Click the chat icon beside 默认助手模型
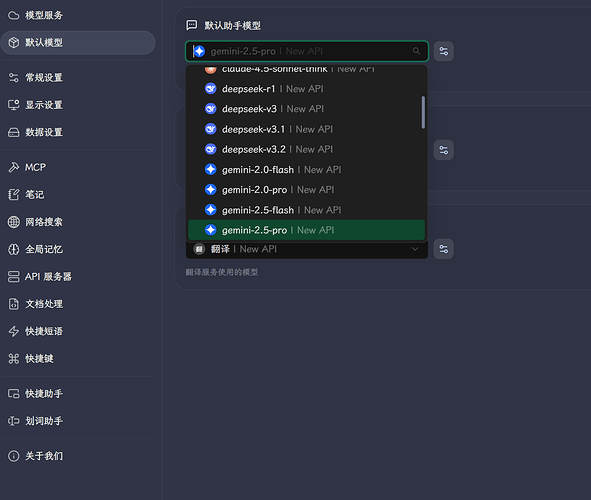This screenshot has height=500, width=591. pyautogui.click(x=191, y=25)
